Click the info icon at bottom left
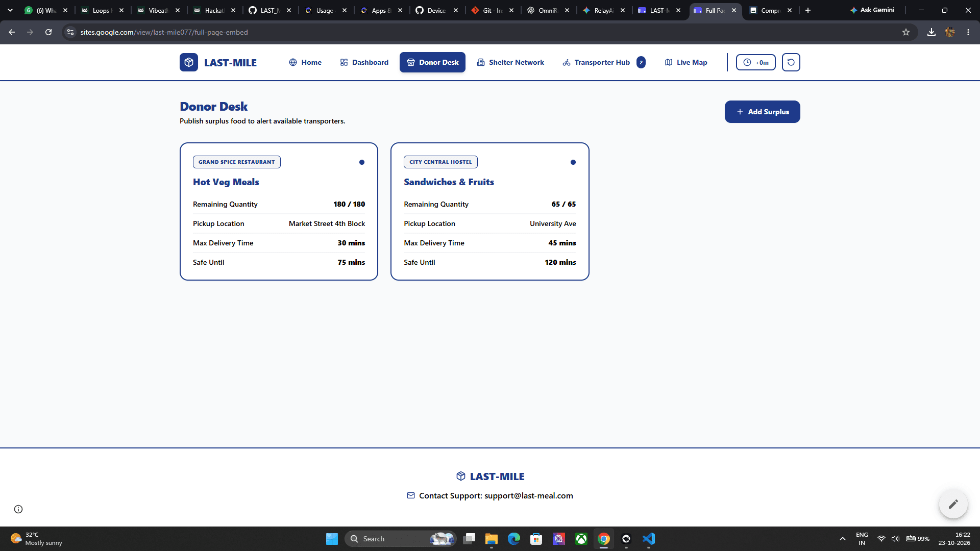The height and width of the screenshot is (551, 980). (x=18, y=509)
